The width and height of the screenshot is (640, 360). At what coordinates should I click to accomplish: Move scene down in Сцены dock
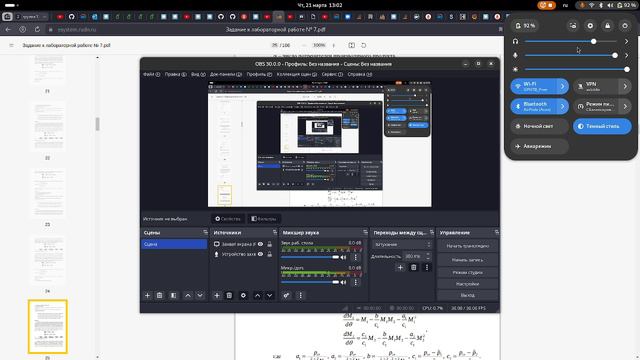[200, 295]
